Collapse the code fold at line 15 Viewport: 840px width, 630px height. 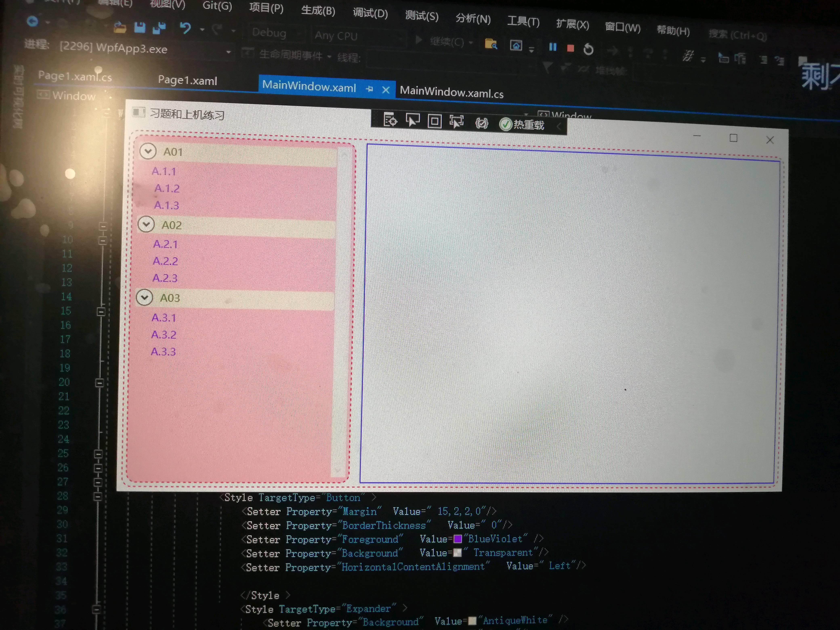click(101, 312)
